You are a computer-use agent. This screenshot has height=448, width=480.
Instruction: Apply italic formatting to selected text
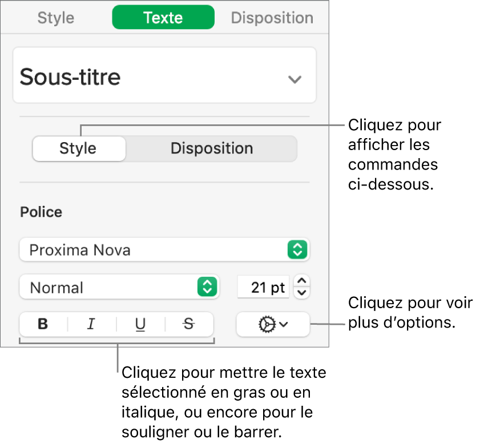coord(91,324)
